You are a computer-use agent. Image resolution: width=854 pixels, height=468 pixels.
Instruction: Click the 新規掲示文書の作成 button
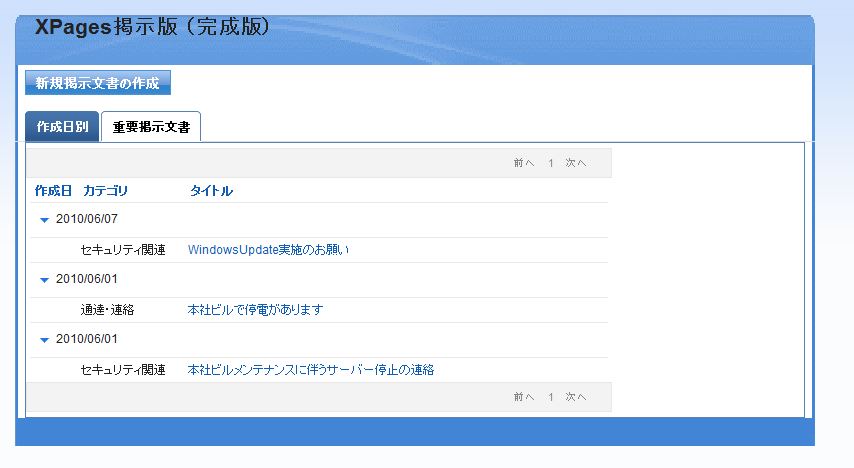(98, 83)
